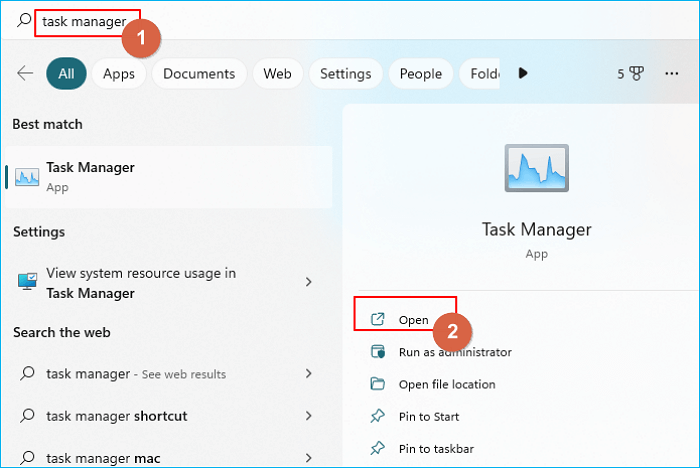The width and height of the screenshot is (700, 468).
Task: Click the Settings section heading in results
Action: [39, 232]
